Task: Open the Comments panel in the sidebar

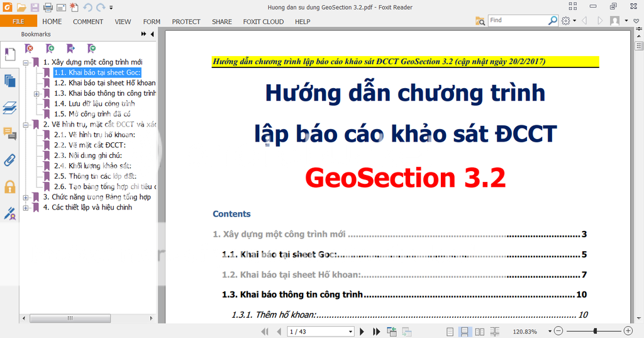Action: 9,133
